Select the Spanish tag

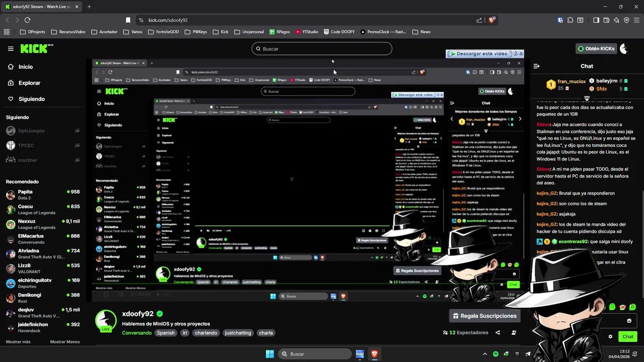[166, 333]
